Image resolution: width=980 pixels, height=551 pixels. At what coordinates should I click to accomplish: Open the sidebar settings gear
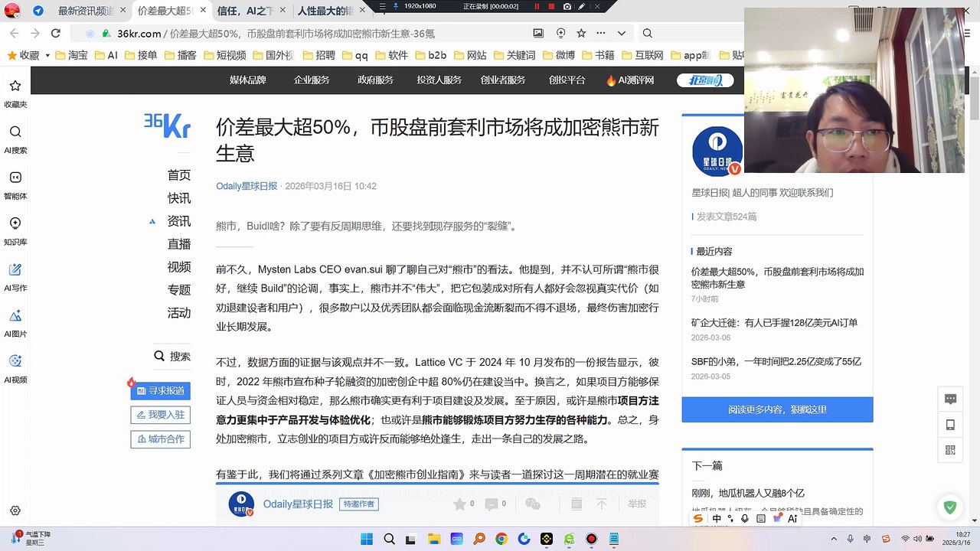tap(15, 511)
